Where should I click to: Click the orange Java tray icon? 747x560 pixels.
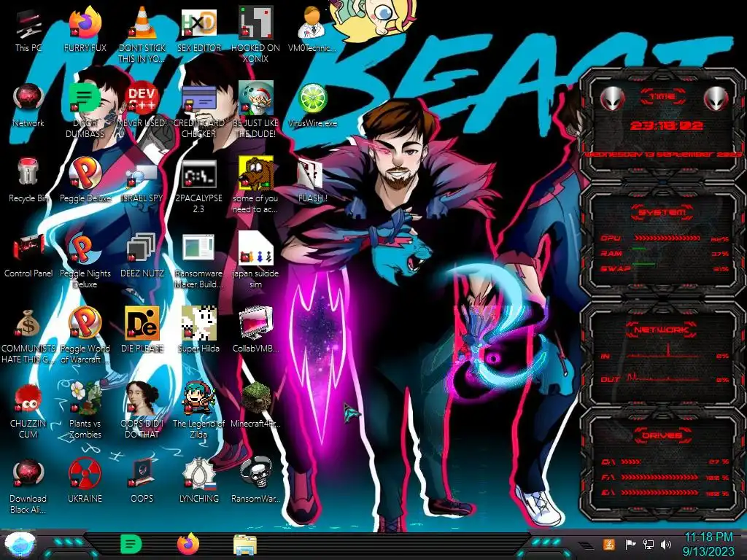pyautogui.click(x=609, y=544)
